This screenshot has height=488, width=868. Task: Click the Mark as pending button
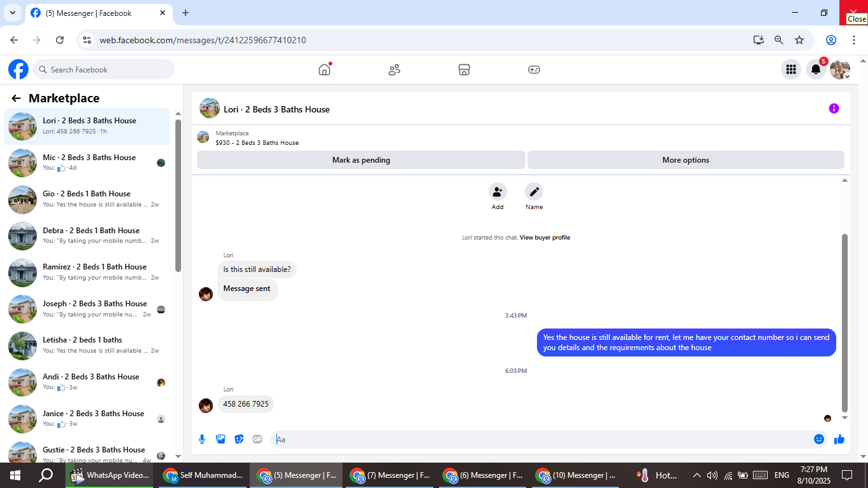[x=361, y=160]
